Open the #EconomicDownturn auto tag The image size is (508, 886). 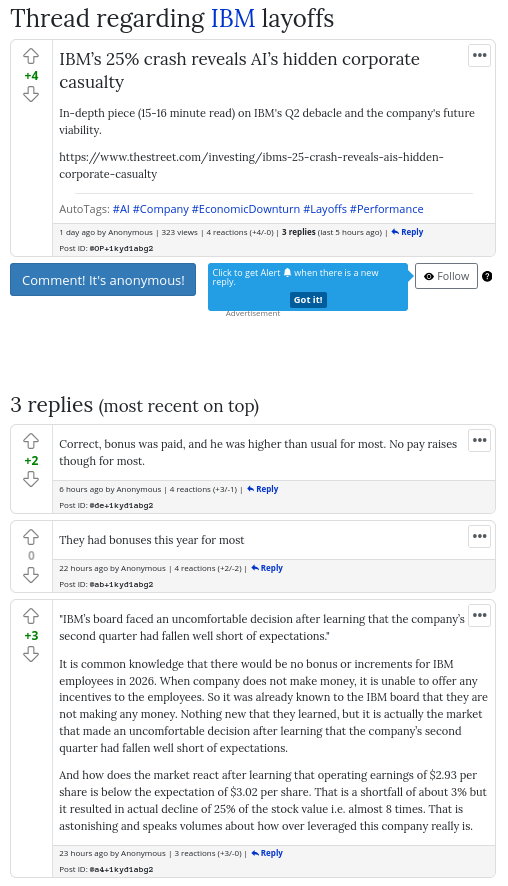(x=246, y=209)
